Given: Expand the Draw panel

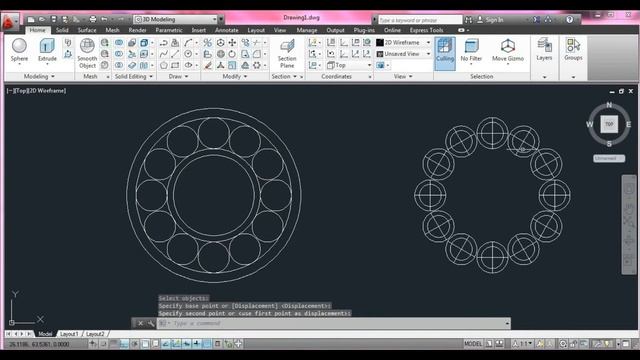Looking at the screenshot, I should pyautogui.click(x=178, y=76).
